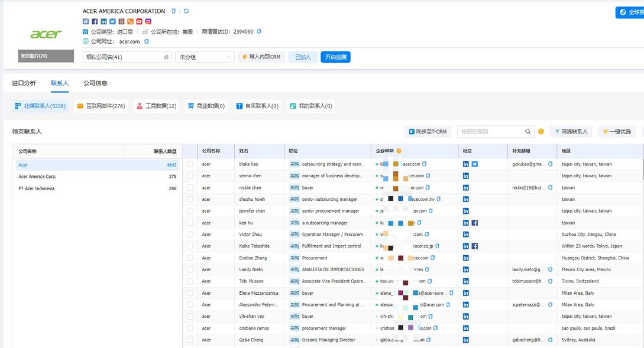Select the 我的联系人(0) tab
The width and height of the screenshot is (644, 348).
pyautogui.click(x=311, y=106)
